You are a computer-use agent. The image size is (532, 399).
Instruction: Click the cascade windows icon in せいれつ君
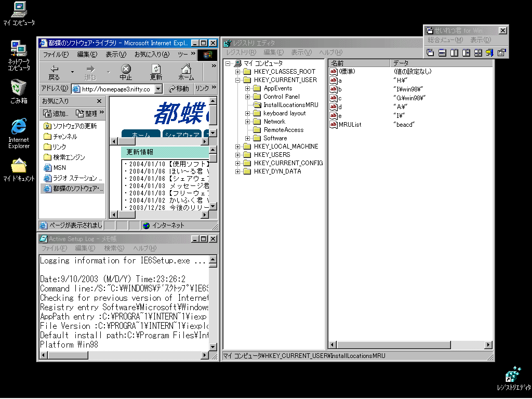tap(430, 52)
